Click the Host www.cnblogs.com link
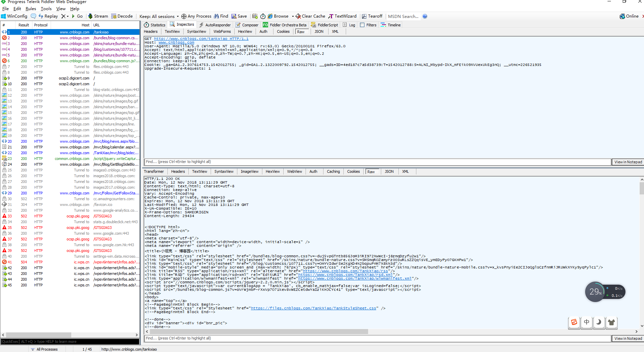Screen dimensions: 644x352 [x=176, y=42]
